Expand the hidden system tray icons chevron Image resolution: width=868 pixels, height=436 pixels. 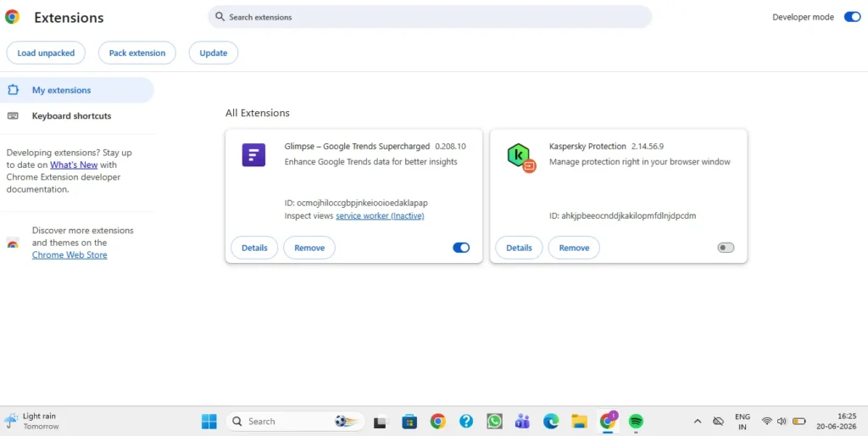click(x=698, y=422)
